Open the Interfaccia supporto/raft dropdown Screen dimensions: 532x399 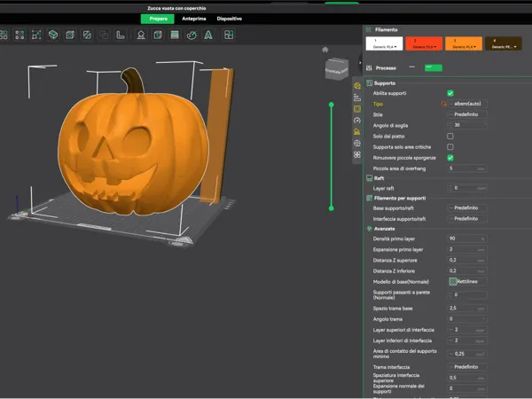pos(467,219)
